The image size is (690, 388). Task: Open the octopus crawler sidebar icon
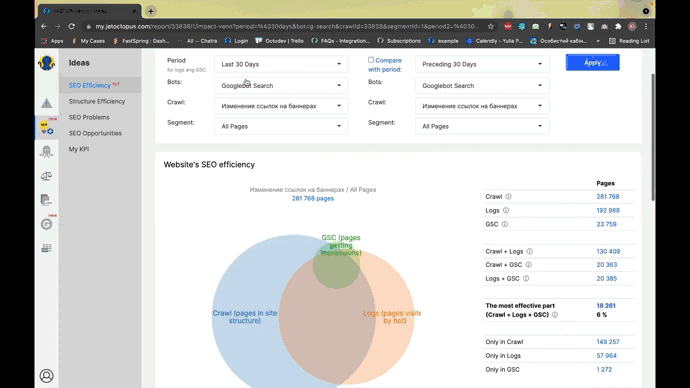point(46,151)
